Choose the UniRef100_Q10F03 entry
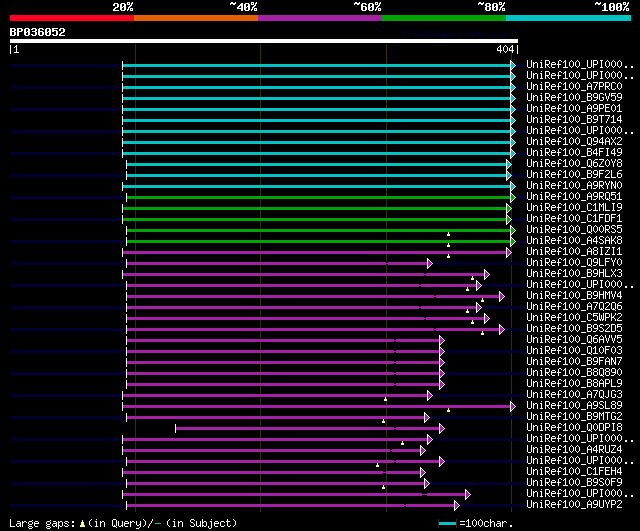The height and width of the screenshot is (531, 640). tap(574, 351)
